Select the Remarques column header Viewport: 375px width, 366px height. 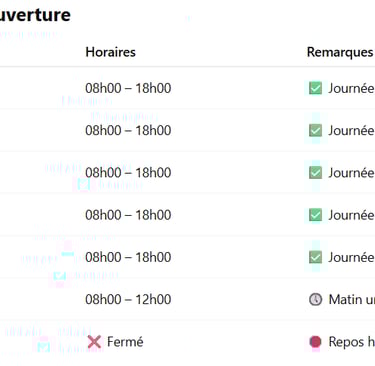340,52
